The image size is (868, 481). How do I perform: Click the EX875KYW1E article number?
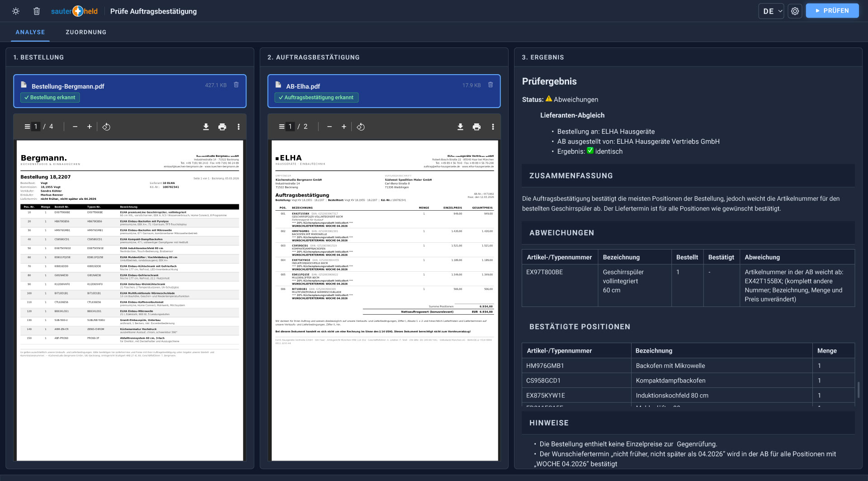click(546, 396)
